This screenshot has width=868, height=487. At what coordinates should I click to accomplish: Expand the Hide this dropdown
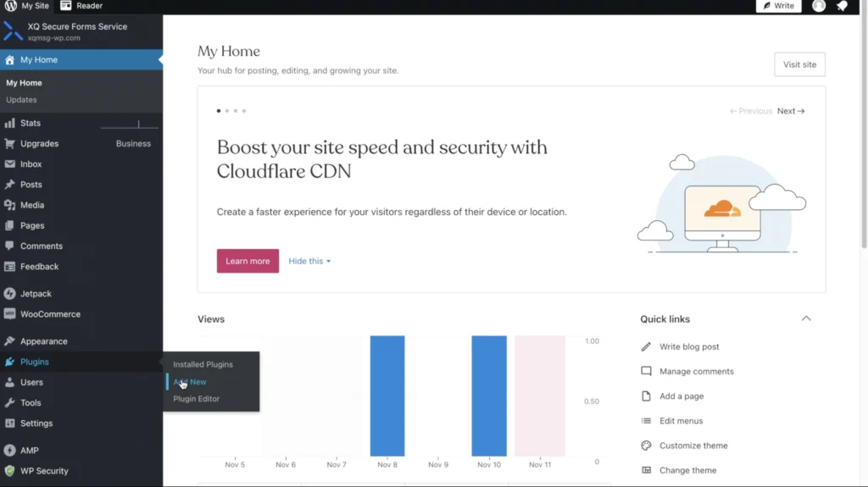point(309,261)
